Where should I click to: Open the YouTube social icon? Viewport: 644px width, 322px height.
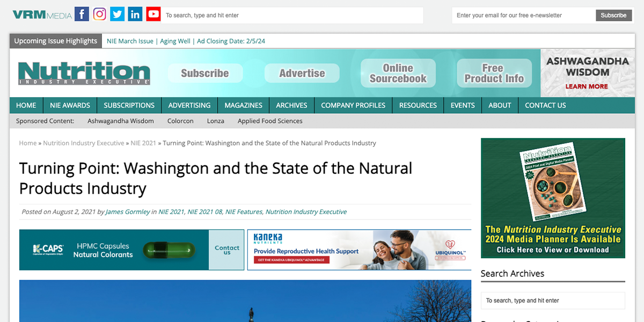(153, 14)
